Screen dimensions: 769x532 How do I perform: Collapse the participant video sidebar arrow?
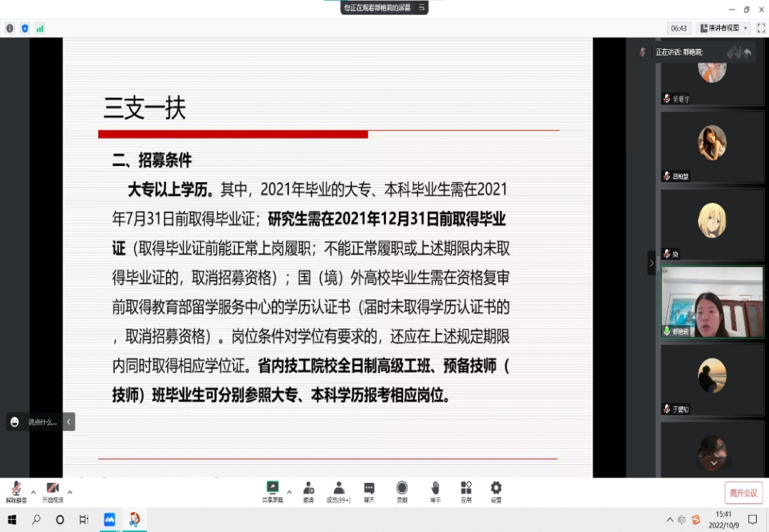[651, 263]
